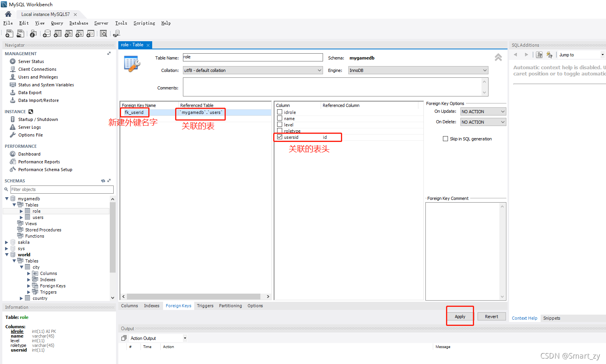Switch to the Snippets tab
Viewport: 606px width, 364px height.
click(552, 318)
